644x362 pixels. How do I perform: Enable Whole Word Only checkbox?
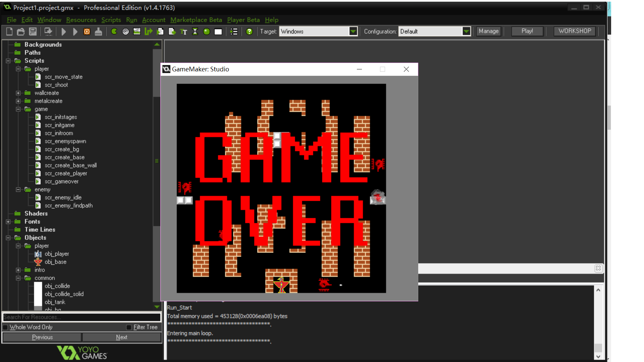click(x=5, y=327)
